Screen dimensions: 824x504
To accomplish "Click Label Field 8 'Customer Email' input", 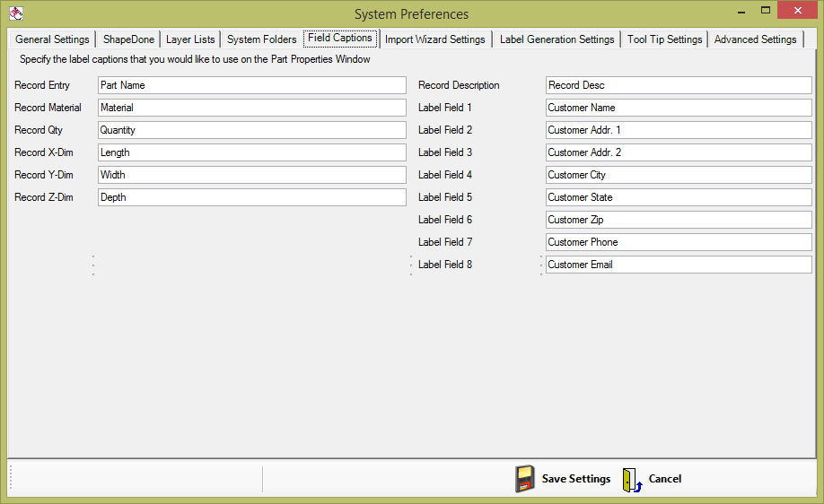I will 679,265.
